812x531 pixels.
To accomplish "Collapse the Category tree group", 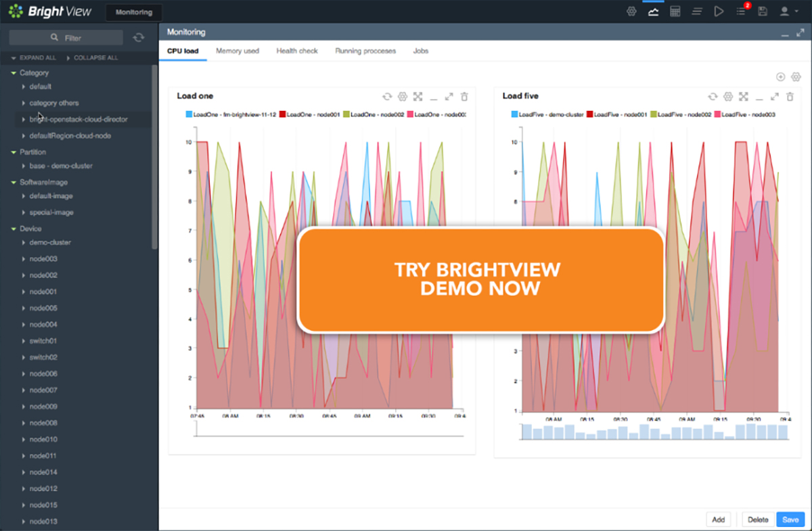I will click(14, 73).
